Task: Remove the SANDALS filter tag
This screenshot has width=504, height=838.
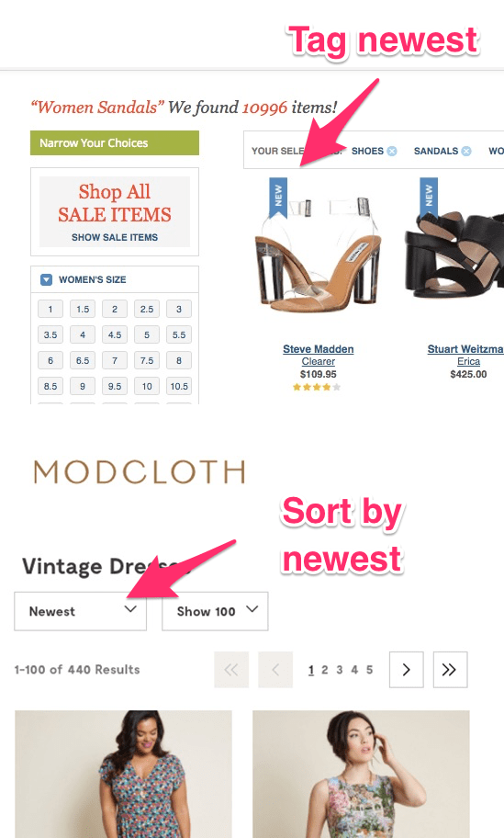Action: 466,152
